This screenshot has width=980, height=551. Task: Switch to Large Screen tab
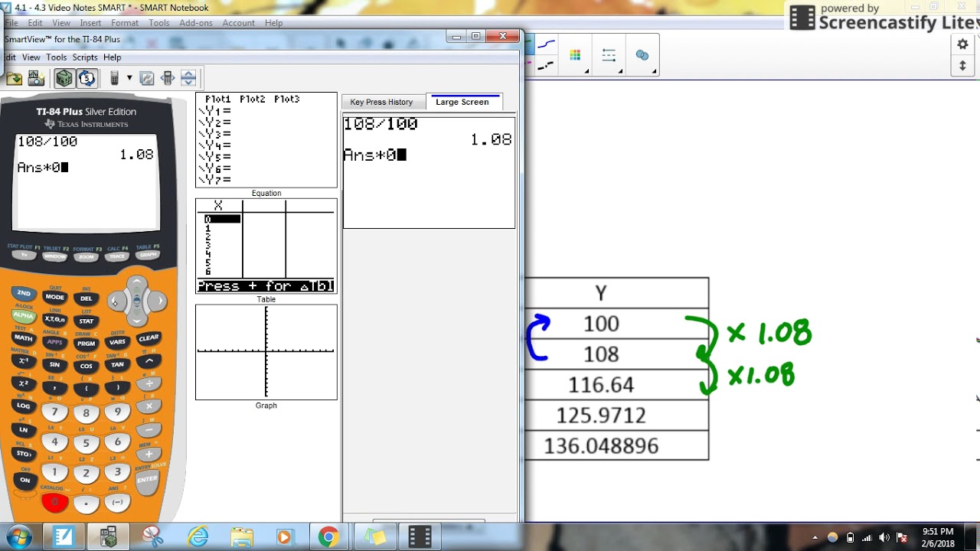point(462,102)
